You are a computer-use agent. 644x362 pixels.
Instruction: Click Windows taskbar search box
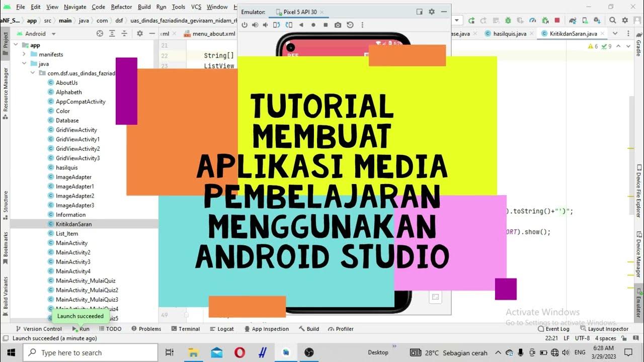[x=91, y=352]
